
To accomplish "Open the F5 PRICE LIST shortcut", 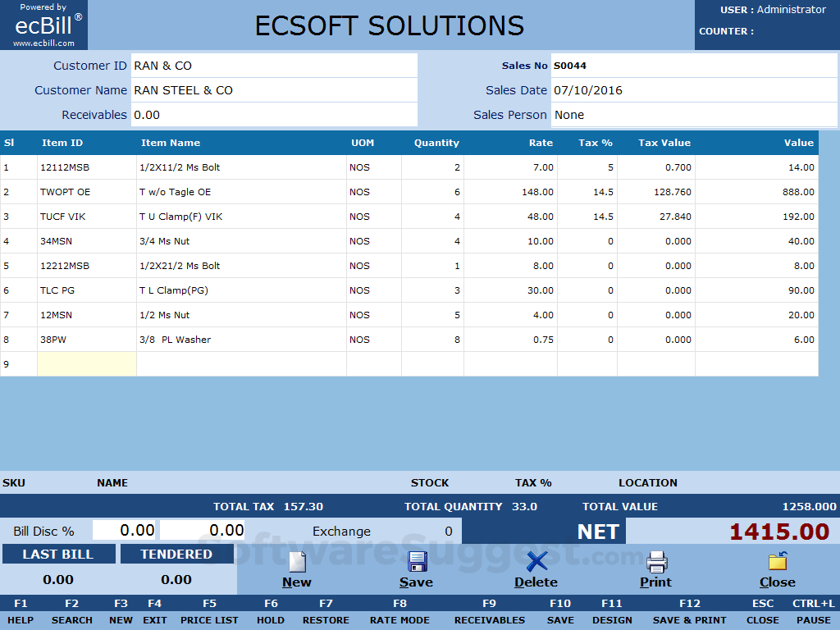I will pyautogui.click(x=209, y=612).
